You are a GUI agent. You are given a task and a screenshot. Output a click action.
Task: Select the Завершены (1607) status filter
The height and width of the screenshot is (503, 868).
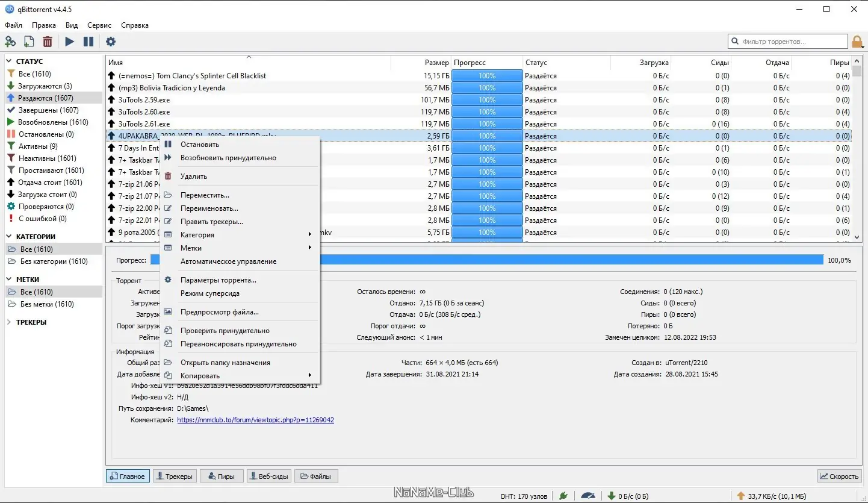tap(54, 110)
